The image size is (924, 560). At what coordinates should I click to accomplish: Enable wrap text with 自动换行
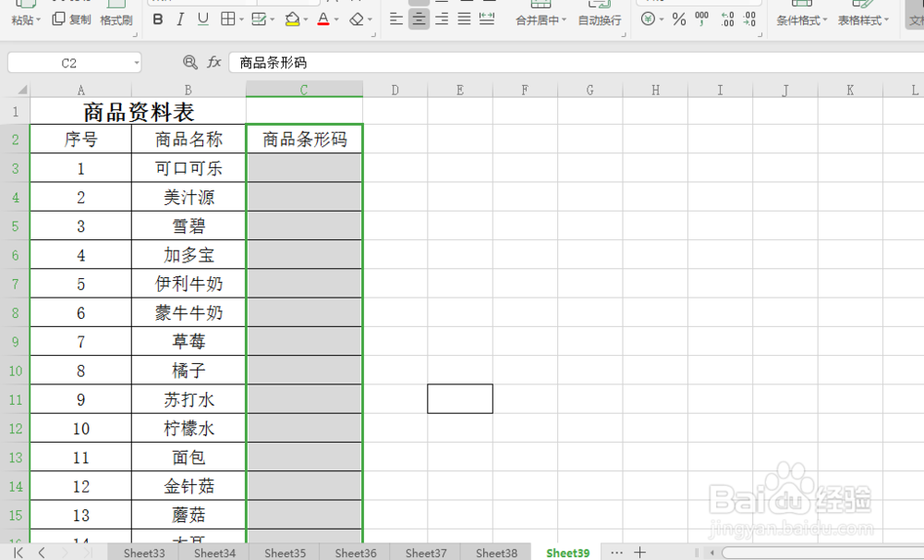pos(601,19)
